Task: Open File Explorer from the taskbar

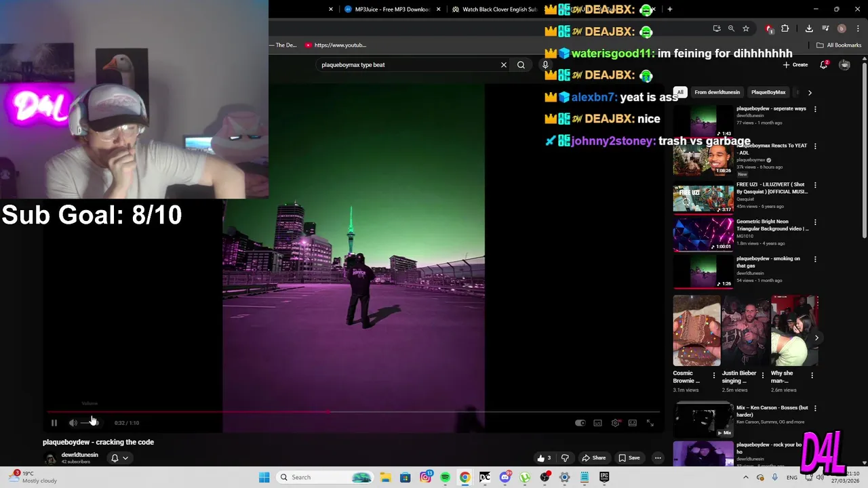Action: tap(385, 477)
